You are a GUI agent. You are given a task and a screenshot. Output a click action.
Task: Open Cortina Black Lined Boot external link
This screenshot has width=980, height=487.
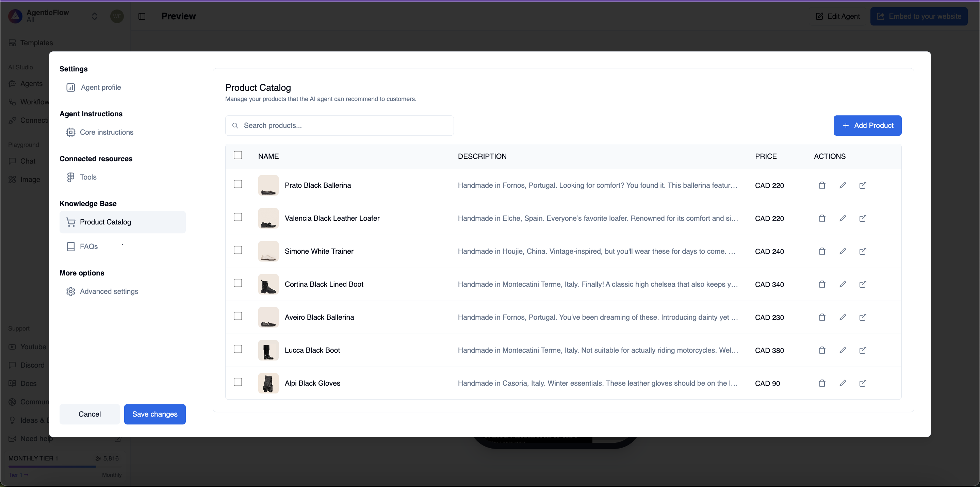pyautogui.click(x=863, y=284)
